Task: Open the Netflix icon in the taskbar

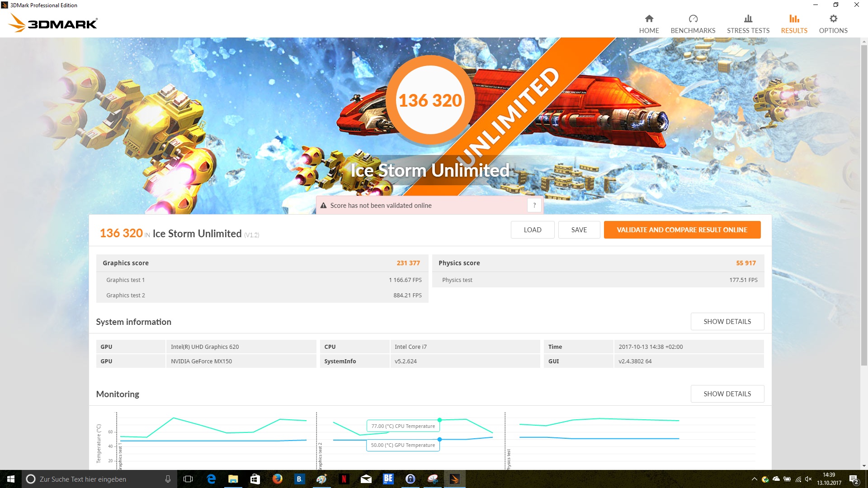Action: [344, 479]
